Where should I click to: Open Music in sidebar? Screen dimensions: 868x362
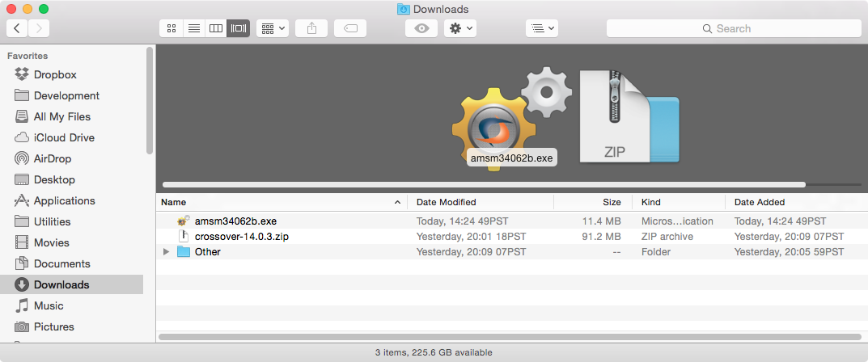coord(72,305)
